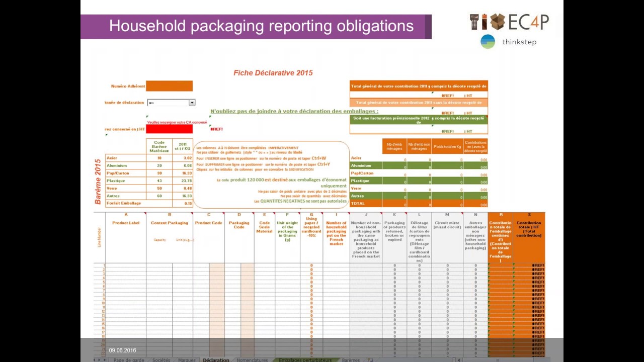Click the Fiche Déclarative 2015 title

pos(273,73)
